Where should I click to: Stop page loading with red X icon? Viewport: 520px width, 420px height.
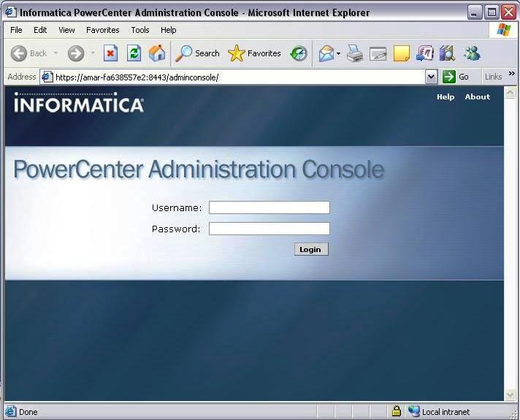[110, 53]
